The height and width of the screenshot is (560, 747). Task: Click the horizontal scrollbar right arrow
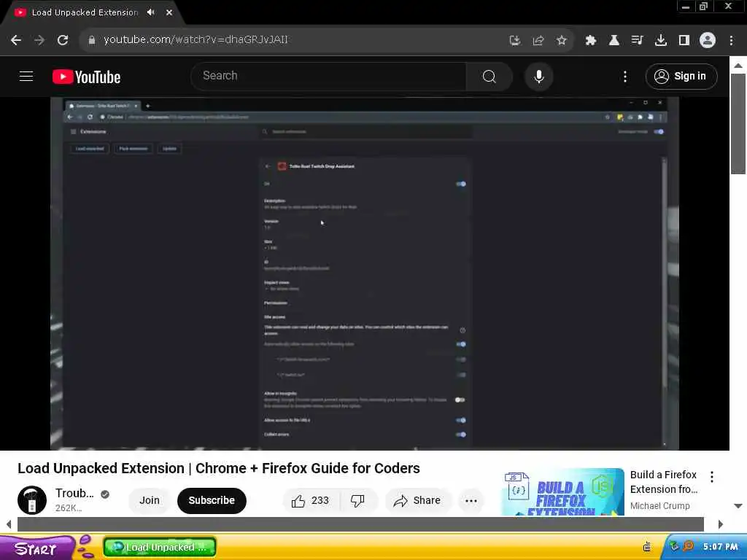click(721, 524)
